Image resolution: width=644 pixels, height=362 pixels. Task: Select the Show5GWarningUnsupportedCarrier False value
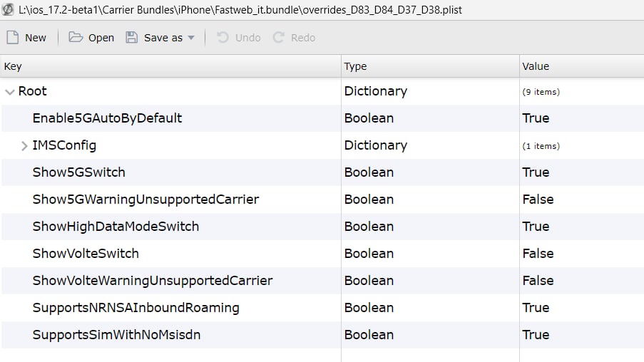[538, 200]
